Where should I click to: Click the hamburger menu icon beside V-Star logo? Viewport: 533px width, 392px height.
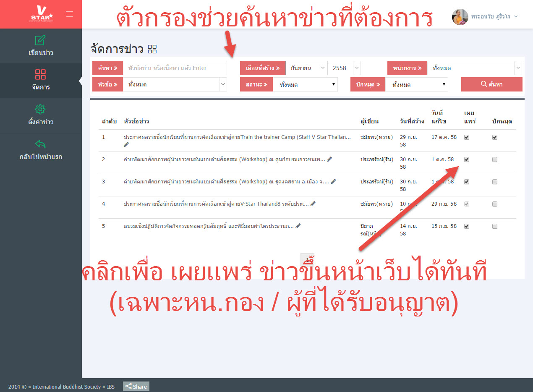click(x=69, y=14)
